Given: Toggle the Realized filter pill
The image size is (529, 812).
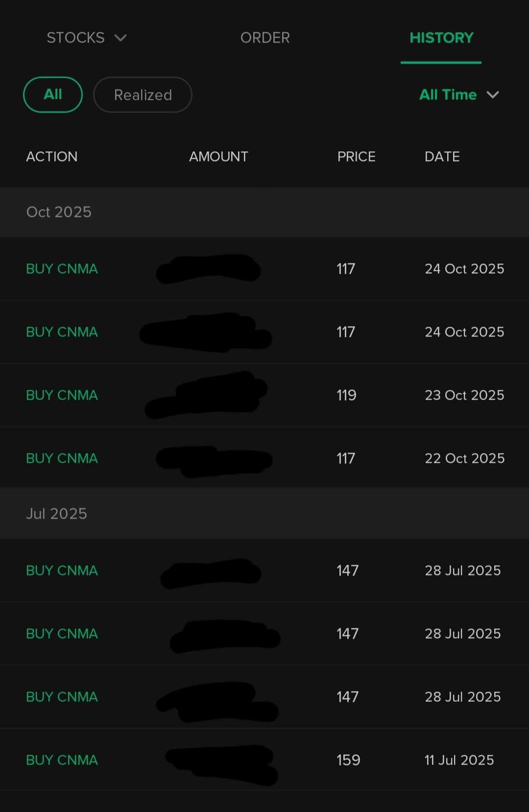Looking at the screenshot, I should [x=143, y=95].
